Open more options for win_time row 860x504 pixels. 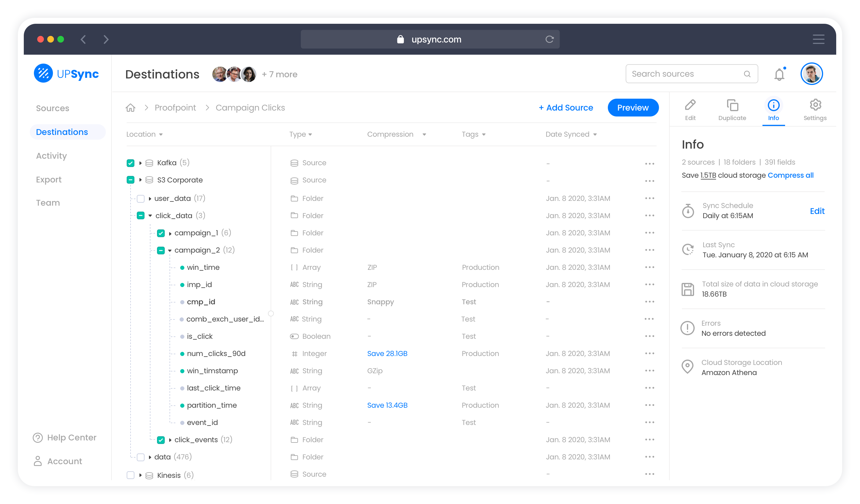tap(649, 267)
